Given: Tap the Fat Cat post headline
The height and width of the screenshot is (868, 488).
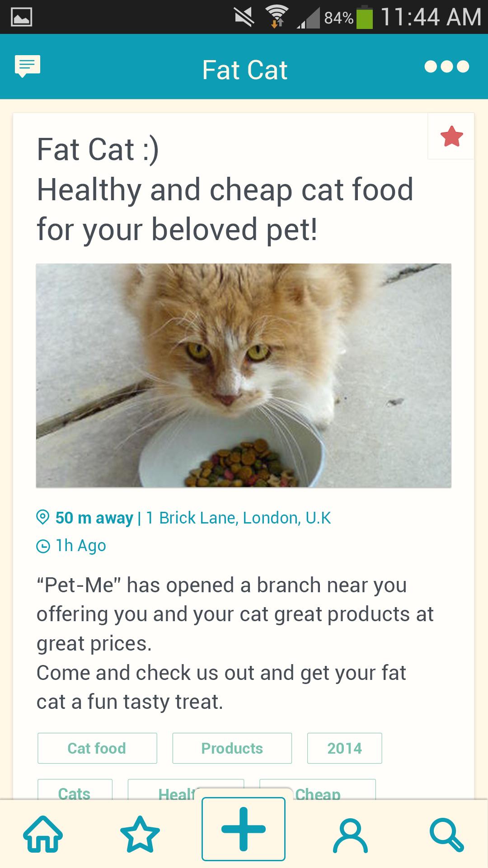Looking at the screenshot, I should (225, 189).
